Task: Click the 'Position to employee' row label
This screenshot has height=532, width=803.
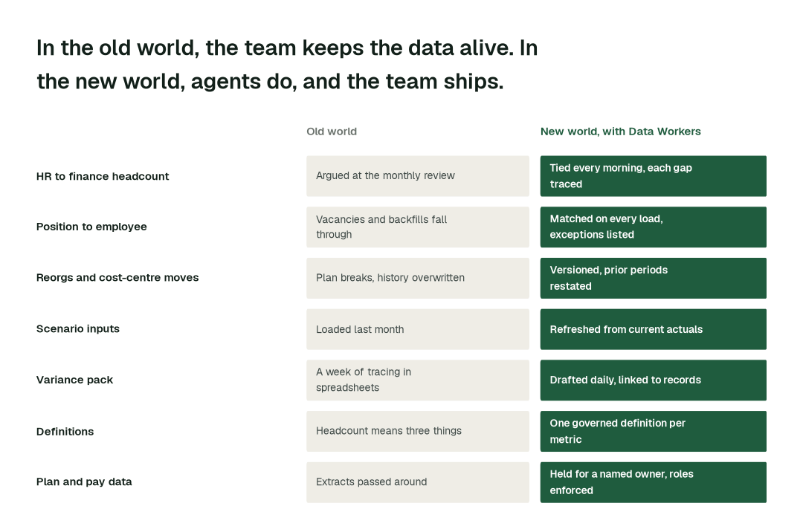Action: pyautogui.click(x=91, y=227)
